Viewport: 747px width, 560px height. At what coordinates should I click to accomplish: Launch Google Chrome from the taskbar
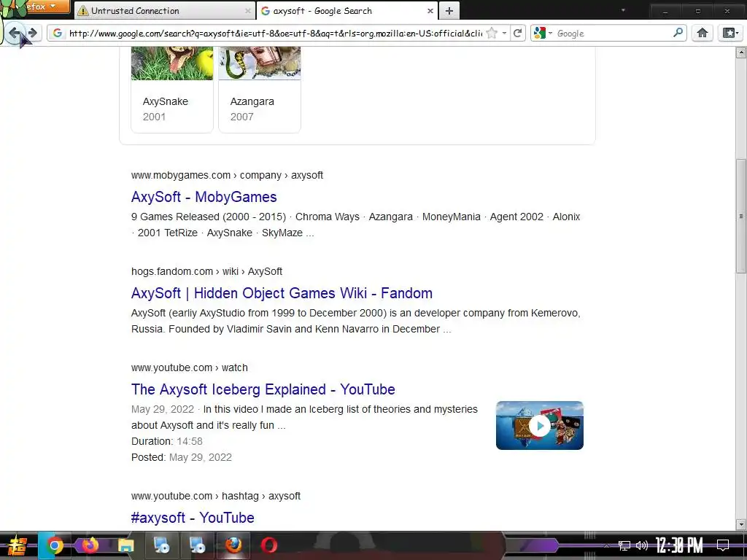(x=54, y=545)
